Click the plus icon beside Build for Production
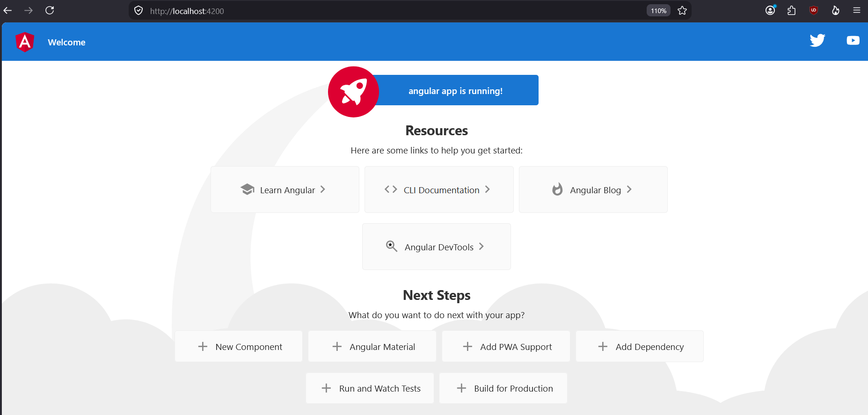The height and width of the screenshot is (415, 868). [461, 388]
